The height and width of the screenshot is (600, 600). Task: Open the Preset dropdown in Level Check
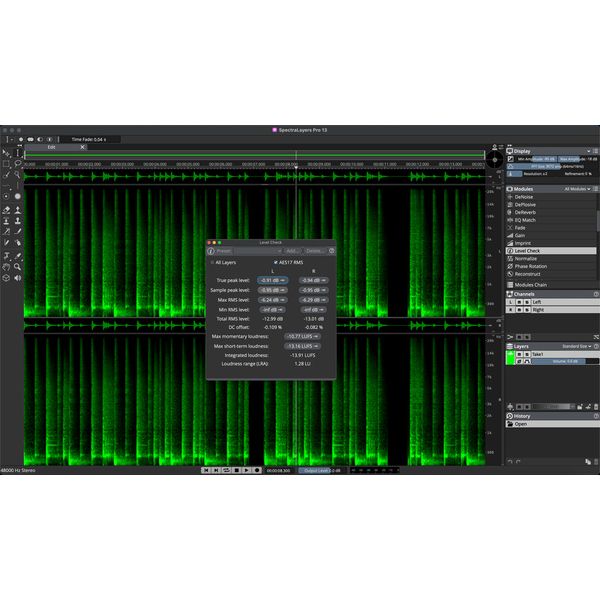point(258,251)
